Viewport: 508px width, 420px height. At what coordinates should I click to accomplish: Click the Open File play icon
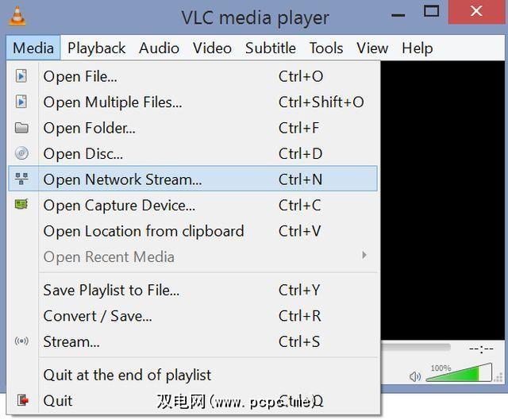[x=21, y=76]
